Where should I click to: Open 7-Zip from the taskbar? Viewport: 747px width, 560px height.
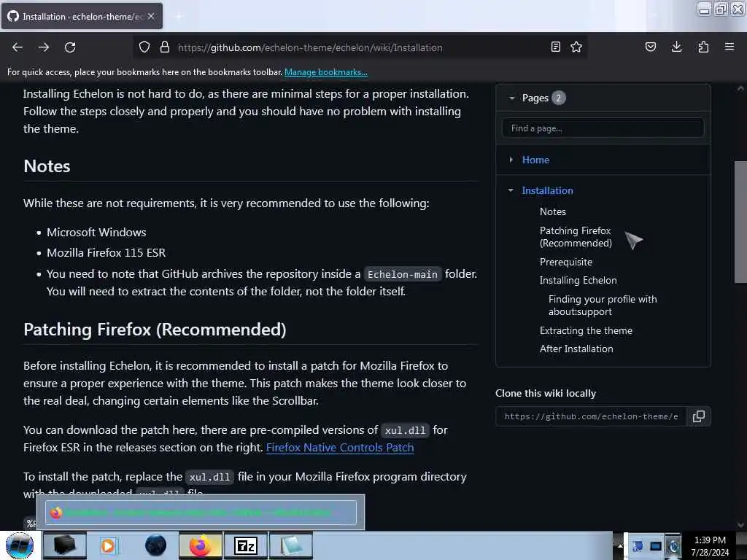(x=246, y=545)
